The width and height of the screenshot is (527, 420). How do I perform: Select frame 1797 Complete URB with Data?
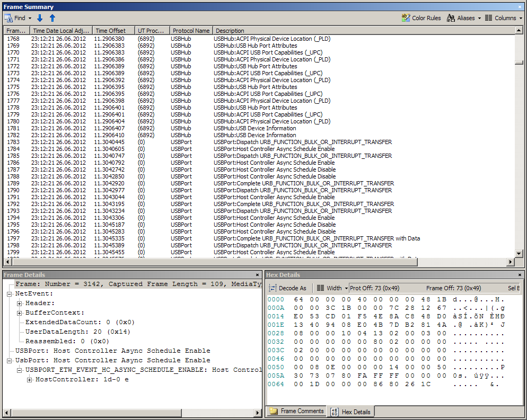tap(259, 238)
